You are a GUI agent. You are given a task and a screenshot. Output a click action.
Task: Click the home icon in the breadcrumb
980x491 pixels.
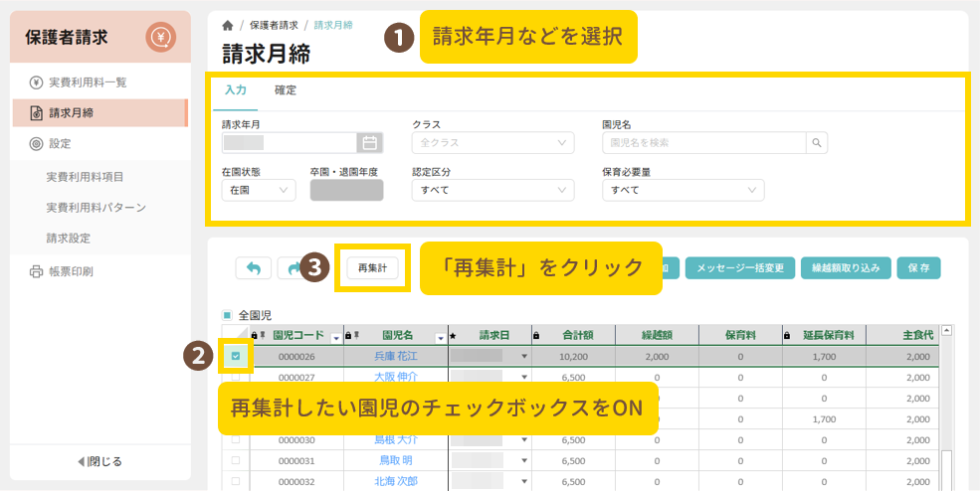228,25
